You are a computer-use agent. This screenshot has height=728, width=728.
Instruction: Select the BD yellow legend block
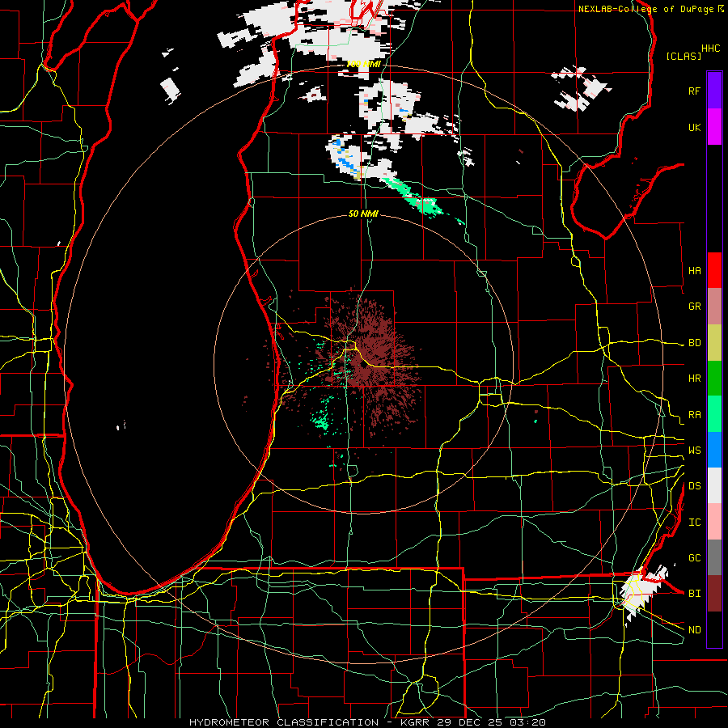pyautogui.click(x=714, y=343)
